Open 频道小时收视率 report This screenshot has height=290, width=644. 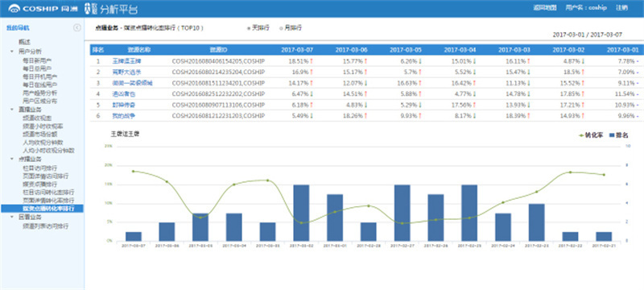(x=43, y=126)
